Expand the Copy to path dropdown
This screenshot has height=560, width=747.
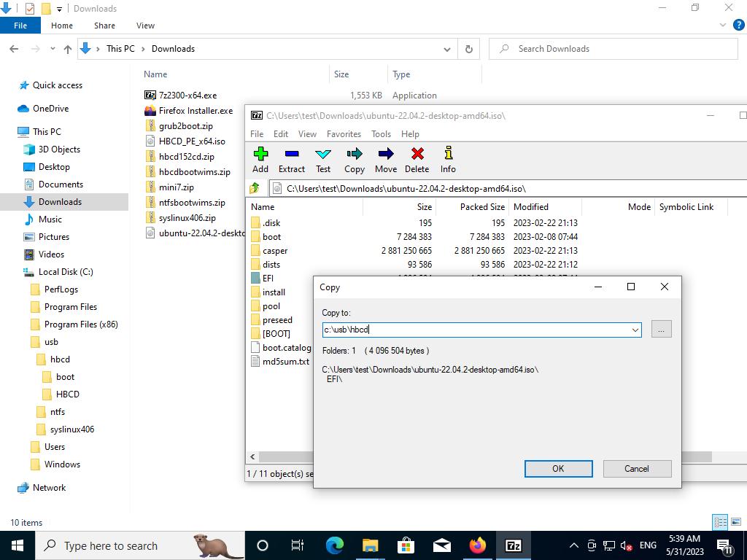pos(635,330)
